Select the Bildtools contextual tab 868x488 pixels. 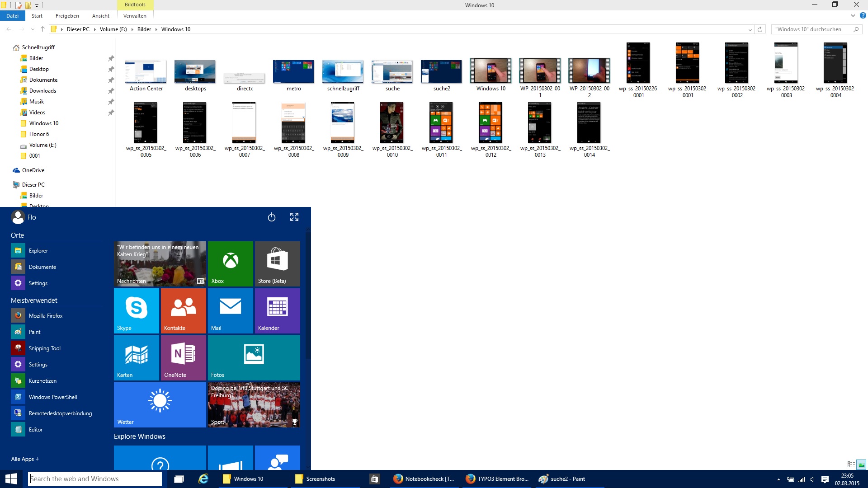[135, 5]
